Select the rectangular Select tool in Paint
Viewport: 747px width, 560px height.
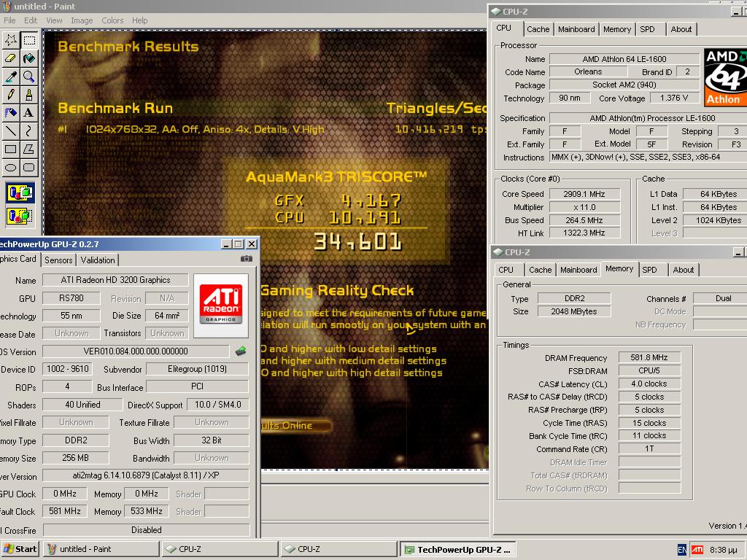(29, 40)
